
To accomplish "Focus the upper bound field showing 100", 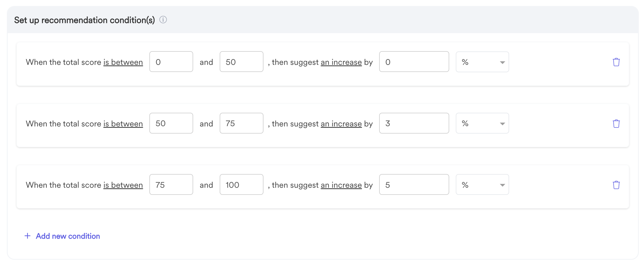I will pos(242,184).
